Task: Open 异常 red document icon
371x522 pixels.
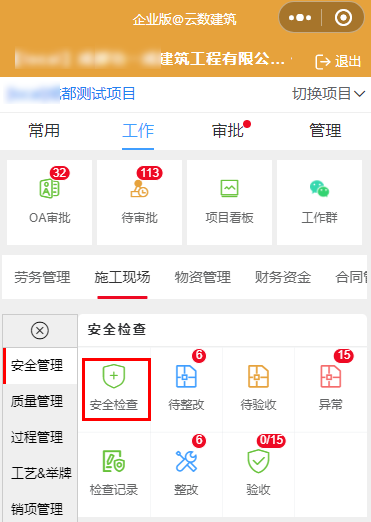Action: click(331, 376)
